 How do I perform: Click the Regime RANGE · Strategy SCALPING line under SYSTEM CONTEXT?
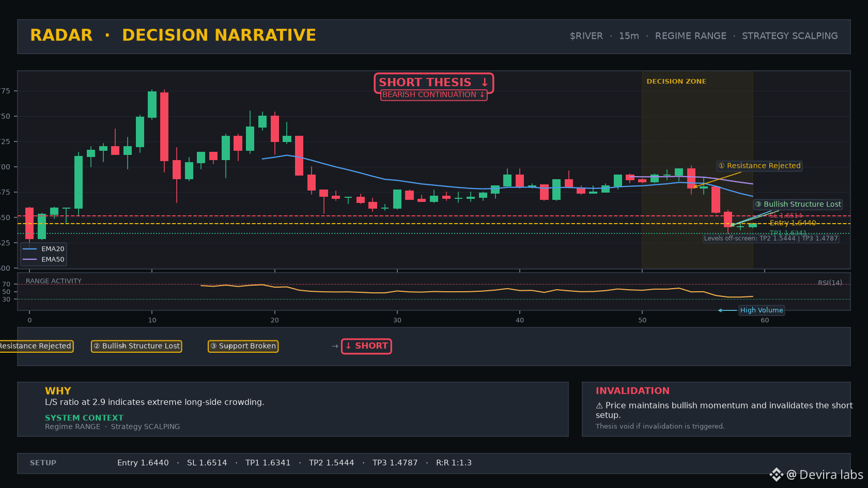click(113, 427)
